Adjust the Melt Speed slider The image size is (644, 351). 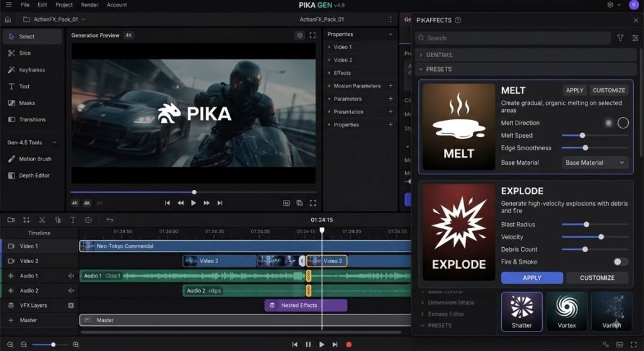tap(595, 135)
